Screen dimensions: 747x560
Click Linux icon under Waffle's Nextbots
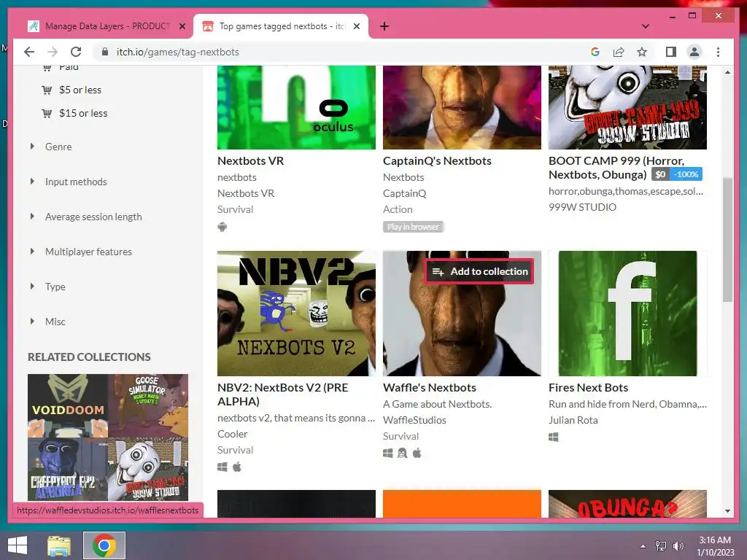[x=403, y=454]
